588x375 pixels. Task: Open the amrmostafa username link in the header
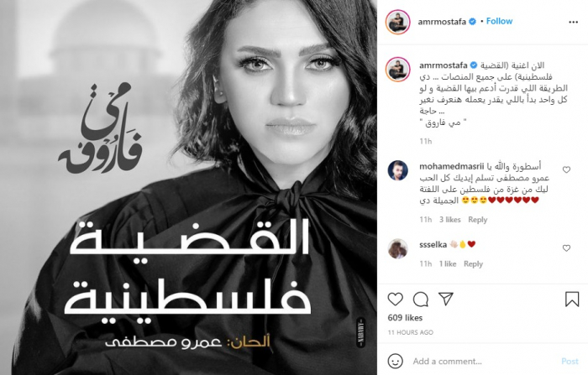click(x=442, y=22)
